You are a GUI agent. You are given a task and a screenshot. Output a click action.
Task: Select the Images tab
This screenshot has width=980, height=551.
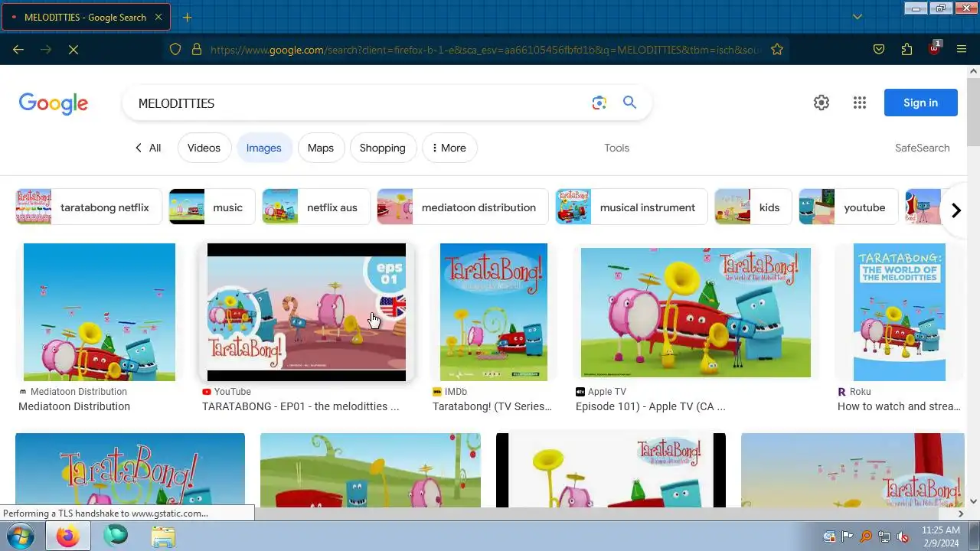point(263,148)
